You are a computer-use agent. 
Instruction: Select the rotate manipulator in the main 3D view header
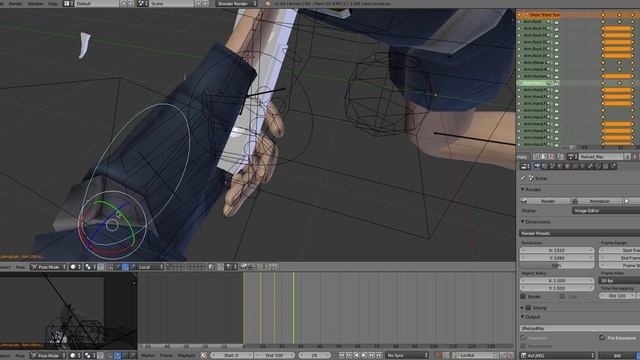coord(125,267)
